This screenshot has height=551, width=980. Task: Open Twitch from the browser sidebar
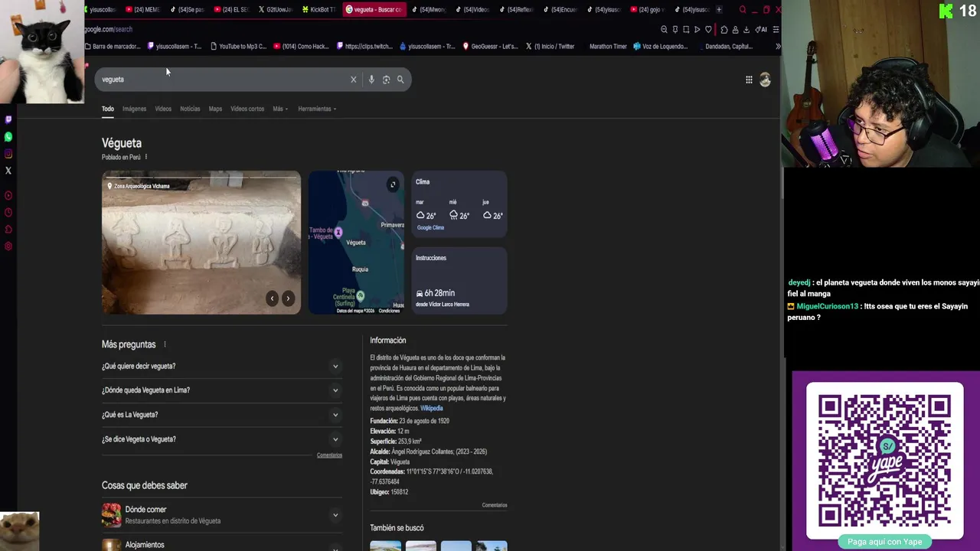click(x=8, y=119)
